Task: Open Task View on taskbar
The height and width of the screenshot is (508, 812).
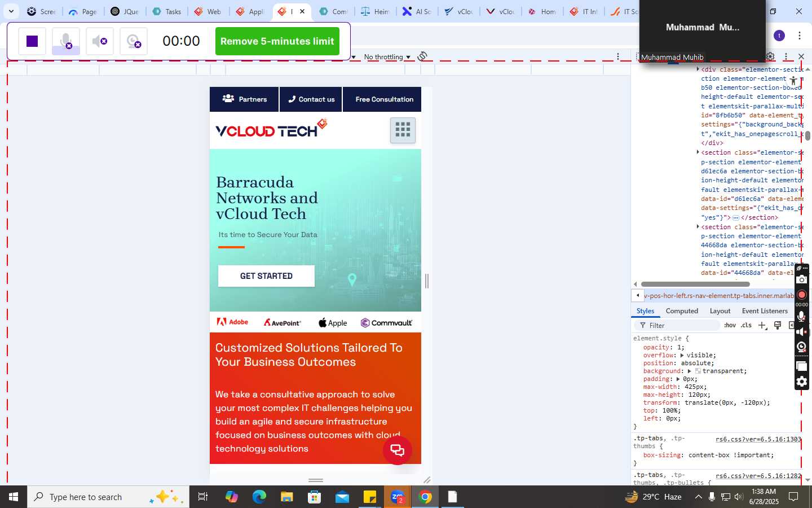Action: (x=203, y=497)
